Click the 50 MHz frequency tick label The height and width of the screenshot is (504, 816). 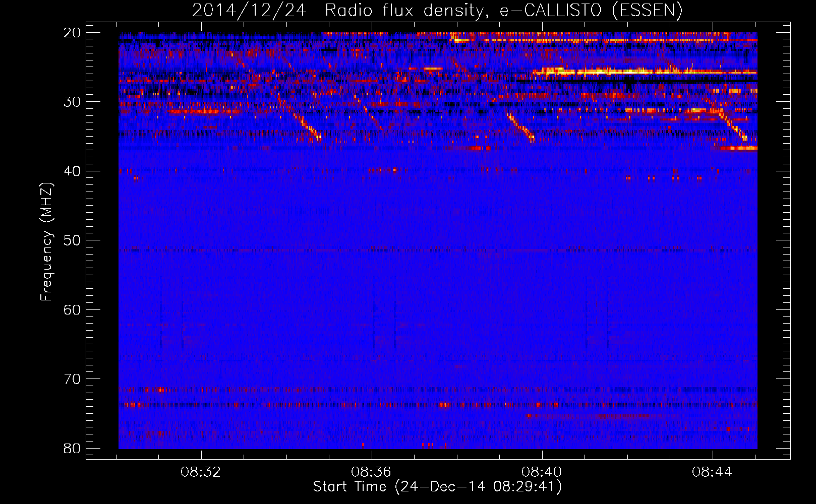(x=72, y=240)
